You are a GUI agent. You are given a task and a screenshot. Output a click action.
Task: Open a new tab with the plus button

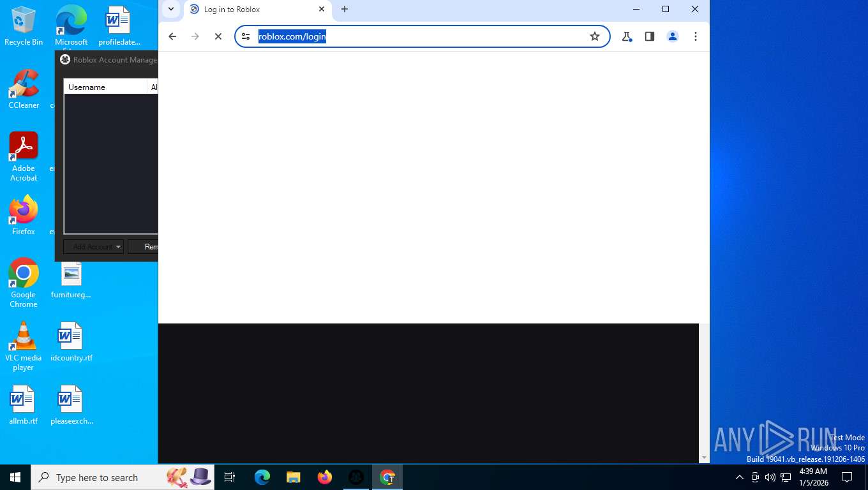click(345, 9)
